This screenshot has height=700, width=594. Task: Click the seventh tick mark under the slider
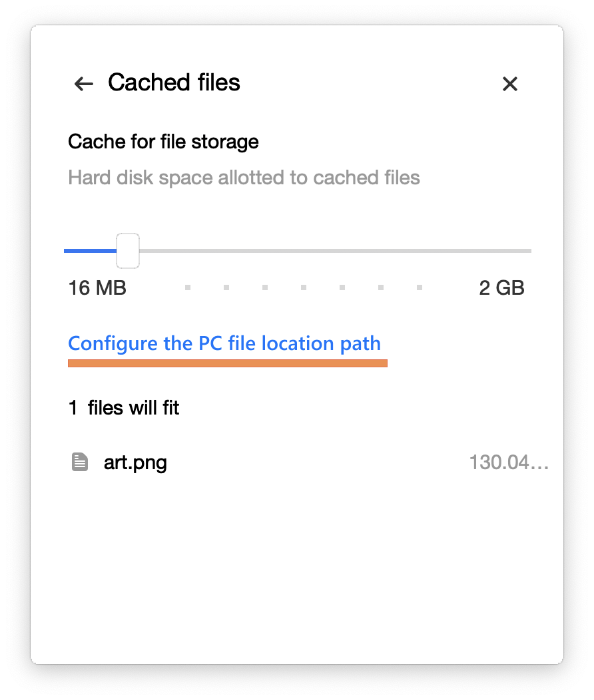[420, 287]
